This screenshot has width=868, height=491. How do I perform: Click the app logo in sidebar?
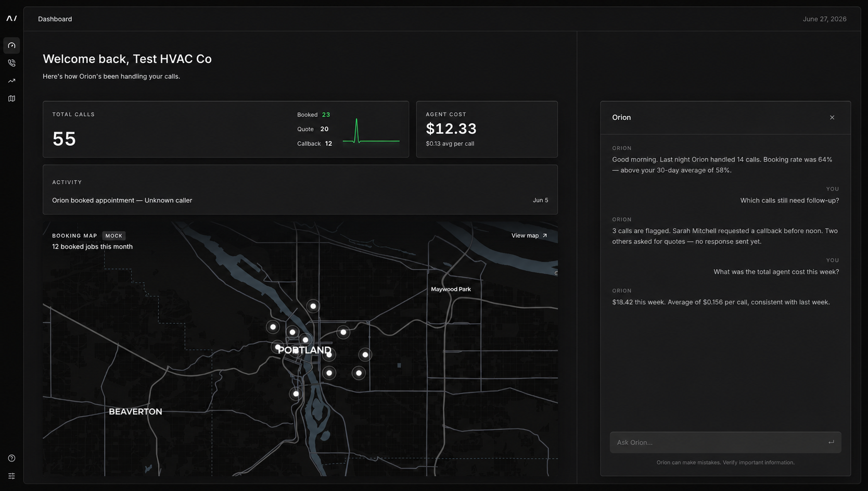point(11,18)
